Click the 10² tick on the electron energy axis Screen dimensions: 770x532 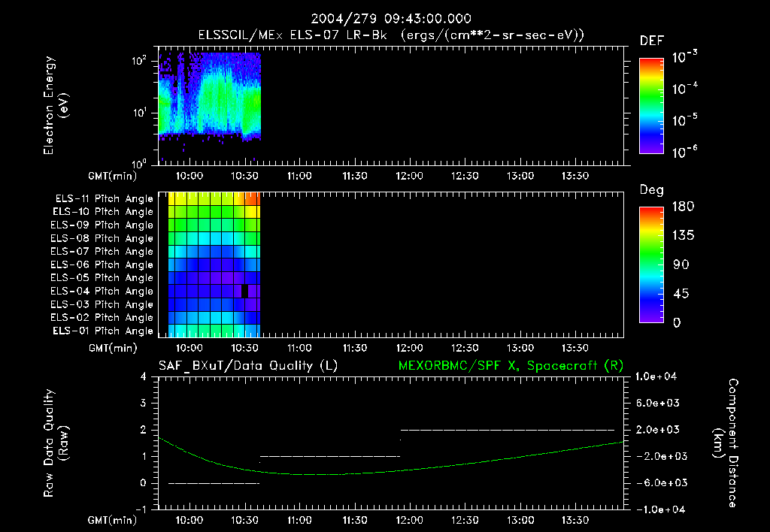pyautogui.click(x=139, y=61)
